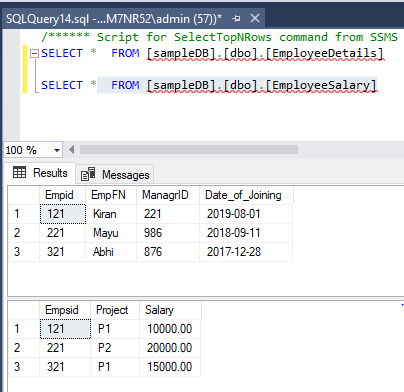This screenshot has width=404, height=392.
Task: Select row header 2 of the Mayu row
Action: click(23, 233)
